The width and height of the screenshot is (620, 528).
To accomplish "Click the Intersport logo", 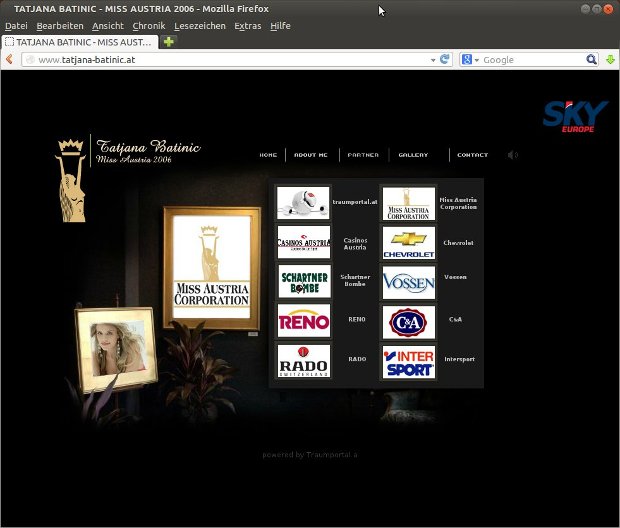I will point(409,362).
